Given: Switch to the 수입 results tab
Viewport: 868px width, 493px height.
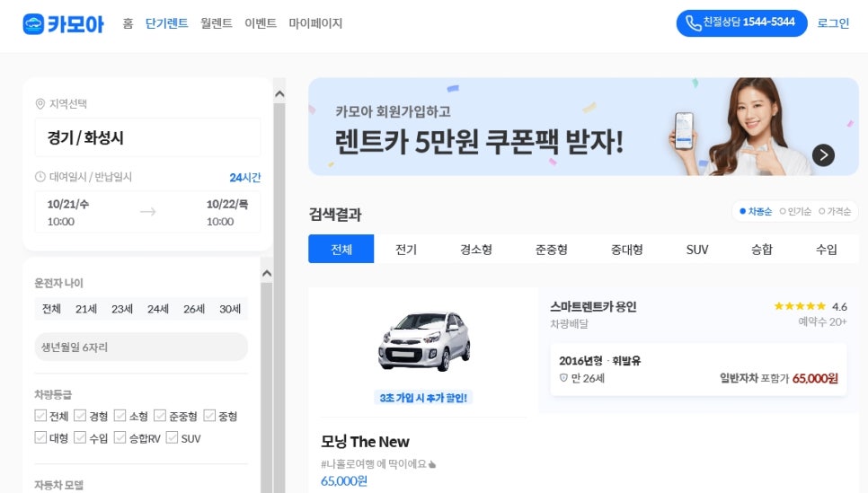Looking at the screenshot, I should (827, 249).
